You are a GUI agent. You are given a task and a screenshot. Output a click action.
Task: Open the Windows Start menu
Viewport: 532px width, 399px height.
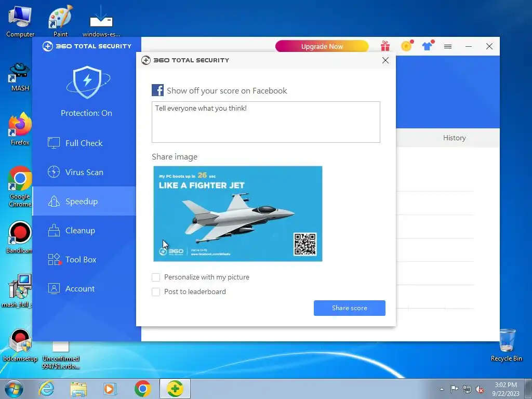(14, 389)
